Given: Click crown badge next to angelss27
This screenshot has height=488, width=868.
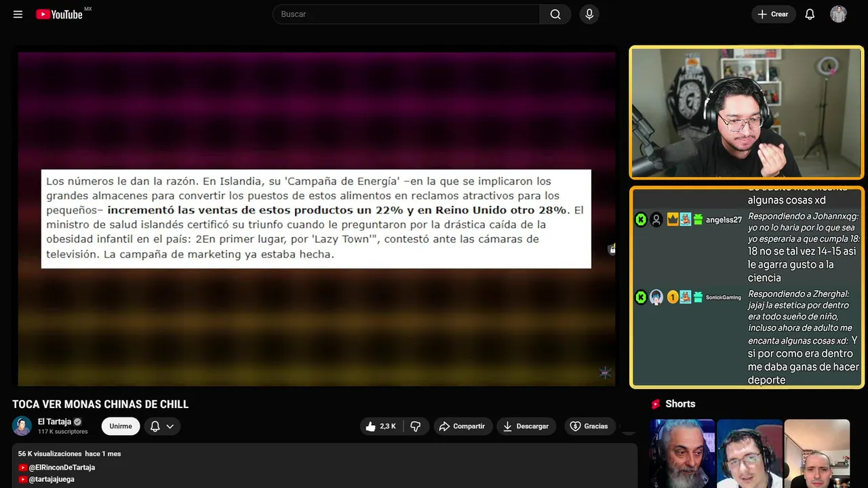Looking at the screenshot, I should tap(673, 220).
